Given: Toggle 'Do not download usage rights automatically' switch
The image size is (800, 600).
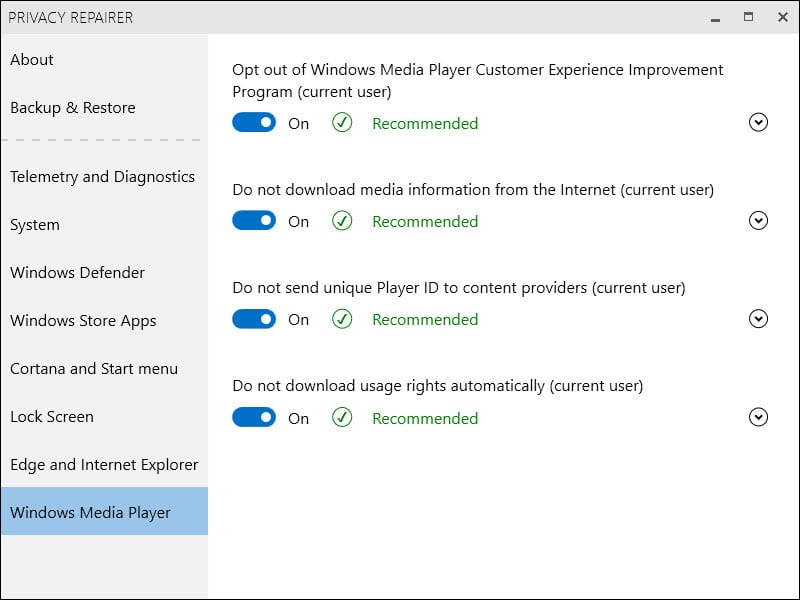Looking at the screenshot, I should pyautogui.click(x=254, y=417).
